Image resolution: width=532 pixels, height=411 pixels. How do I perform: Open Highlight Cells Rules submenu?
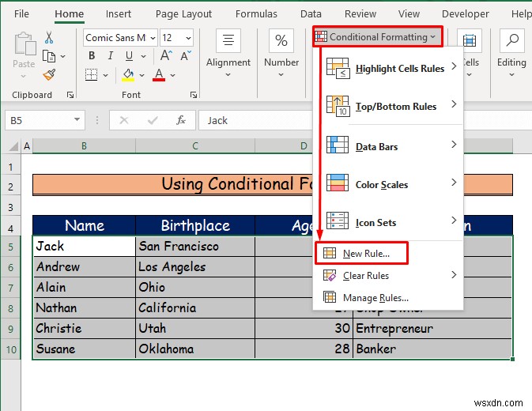coord(388,68)
